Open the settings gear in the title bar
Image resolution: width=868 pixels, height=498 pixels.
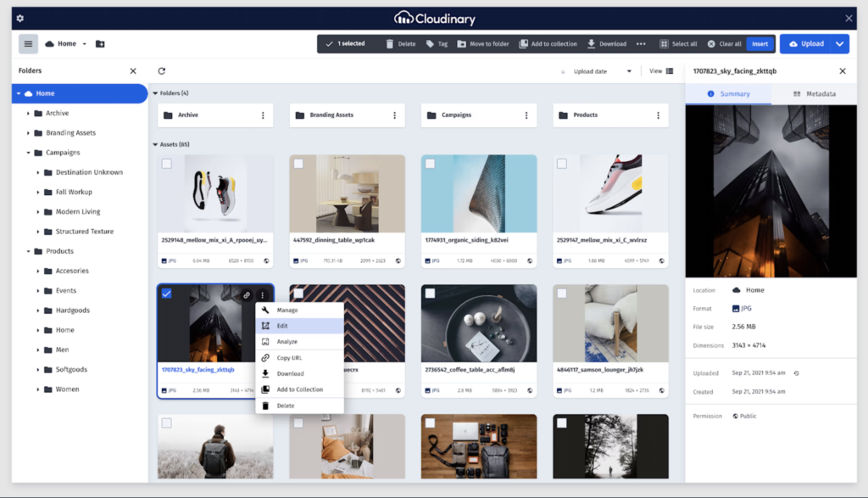click(x=20, y=19)
